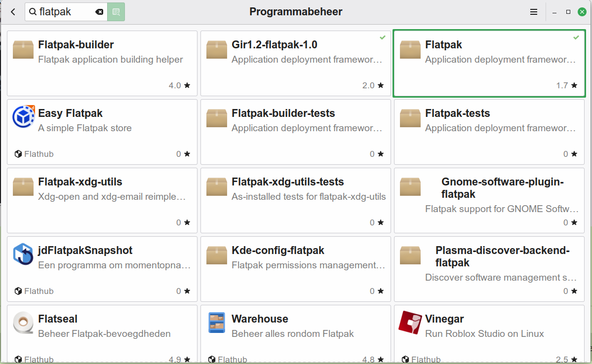Click the 4.0 star rating of Flatpak-builder

coord(179,86)
